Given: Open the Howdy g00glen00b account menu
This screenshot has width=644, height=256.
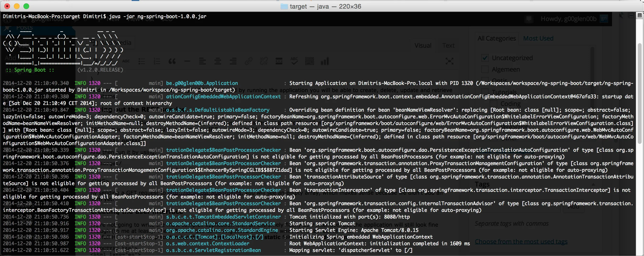Looking at the screenshot, I should pyautogui.click(x=568, y=18).
